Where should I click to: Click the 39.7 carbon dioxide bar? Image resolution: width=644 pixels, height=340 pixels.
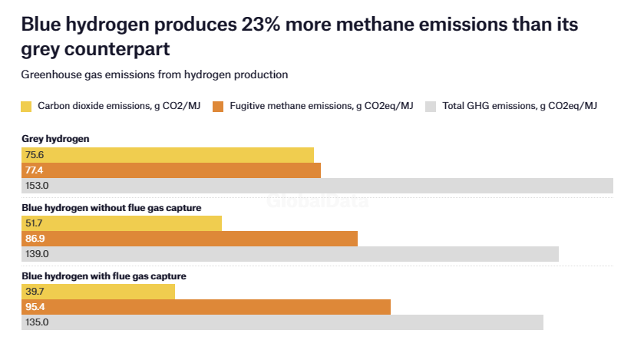pos(98,292)
